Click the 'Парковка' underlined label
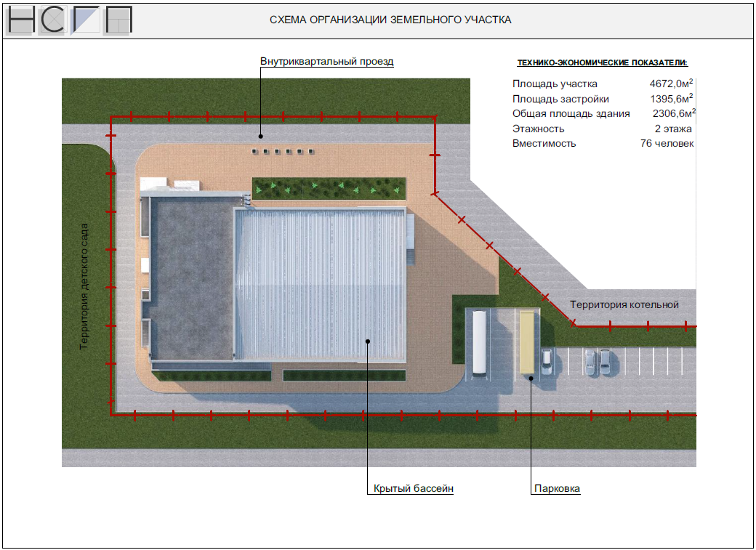 pyautogui.click(x=557, y=489)
